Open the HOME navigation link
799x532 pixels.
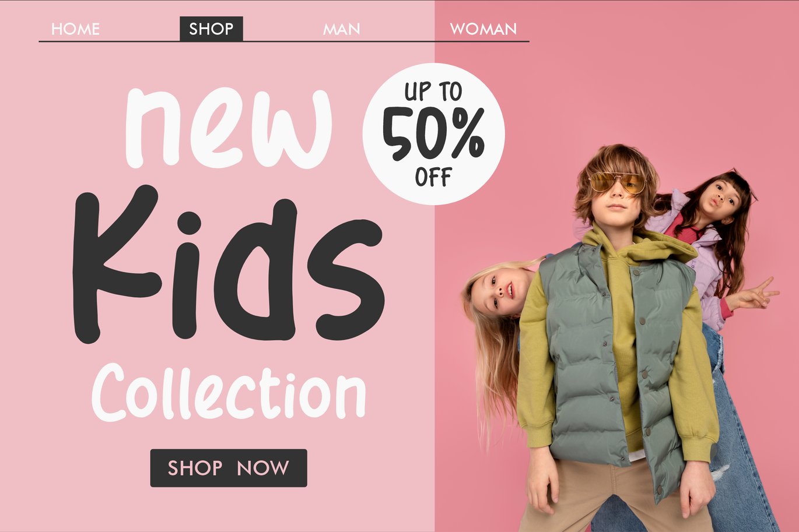pos(75,29)
